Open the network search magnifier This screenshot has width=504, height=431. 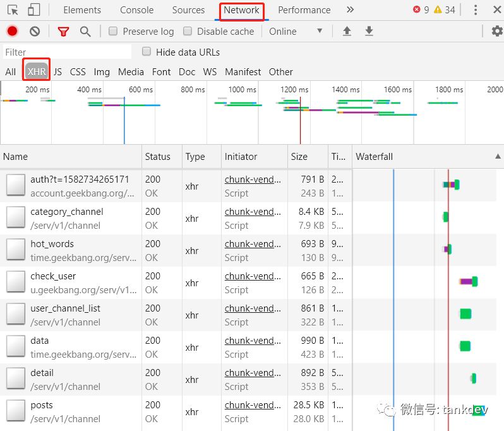[x=85, y=32]
